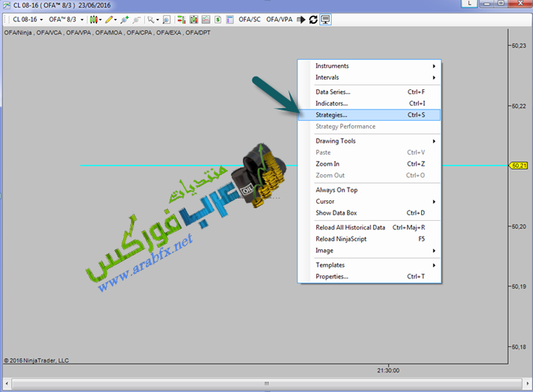Click the OFA/SC toolbar button
Viewport: 533px width, 392px height.
coord(249,20)
